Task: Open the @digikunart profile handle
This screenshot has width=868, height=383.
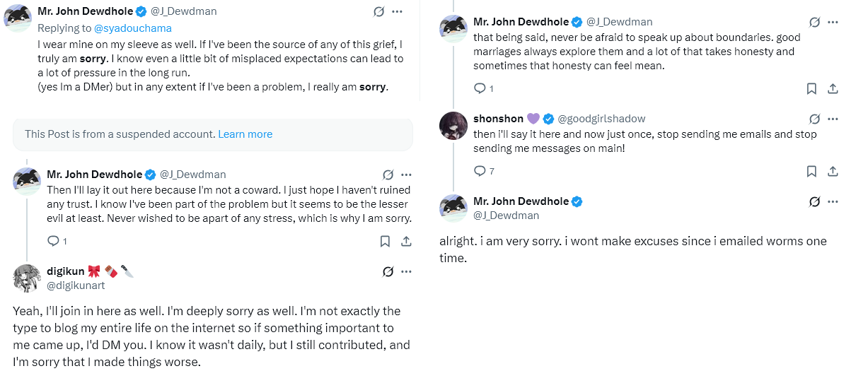Action: click(x=75, y=285)
